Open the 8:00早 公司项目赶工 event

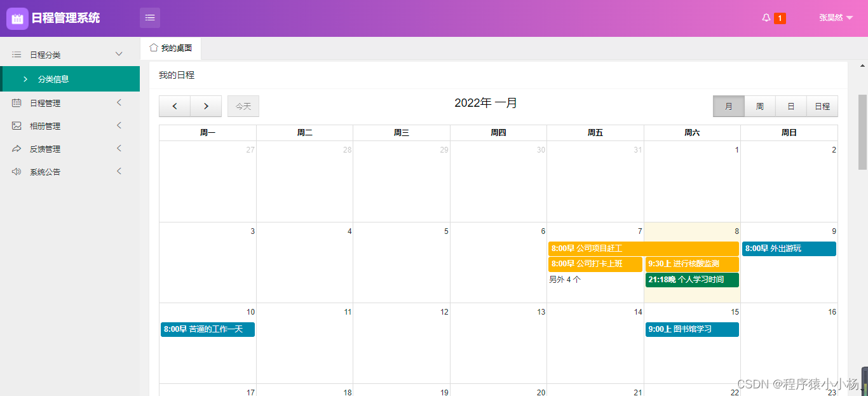point(644,249)
